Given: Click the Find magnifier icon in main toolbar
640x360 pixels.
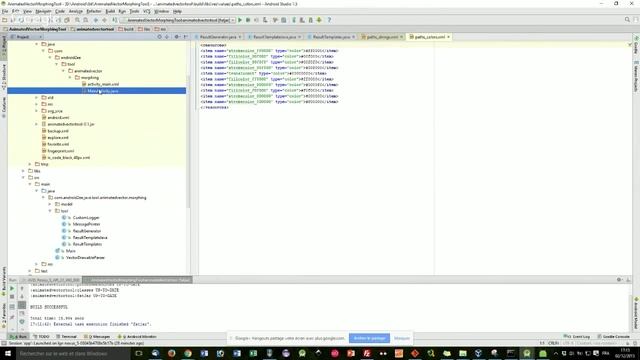Looking at the screenshot, I should (77, 20).
